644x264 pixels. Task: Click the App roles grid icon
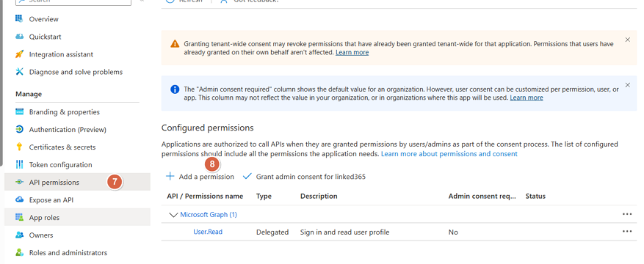coord(19,217)
